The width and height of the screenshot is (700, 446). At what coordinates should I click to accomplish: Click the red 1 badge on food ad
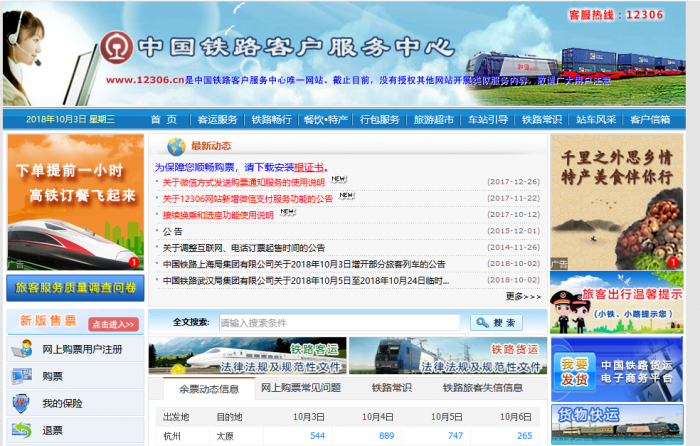(673, 263)
